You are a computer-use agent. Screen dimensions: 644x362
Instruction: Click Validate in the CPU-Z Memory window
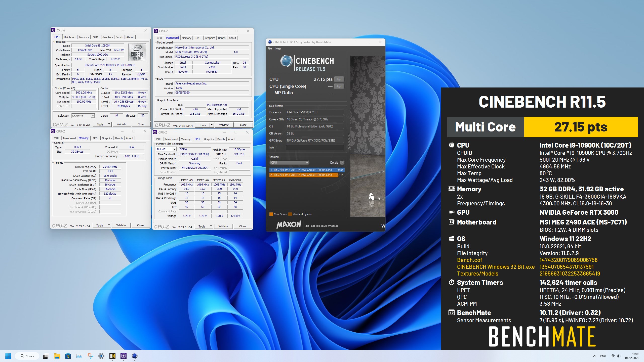[121, 225]
